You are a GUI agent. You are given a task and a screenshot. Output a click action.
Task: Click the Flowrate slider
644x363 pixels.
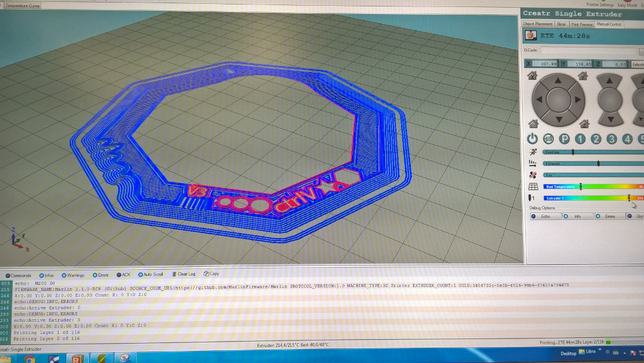pos(594,163)
